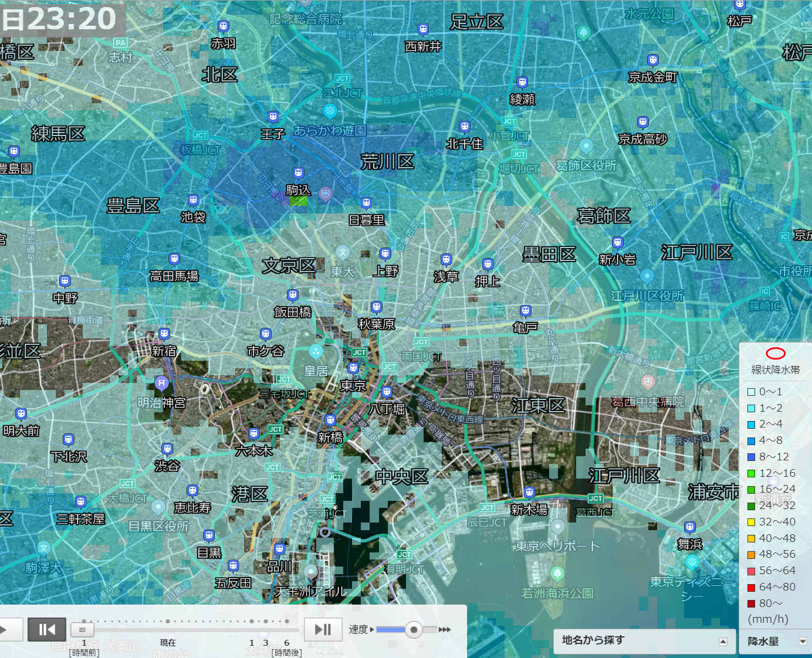Click the 亀戸 station icon

[x=526, y=310]
